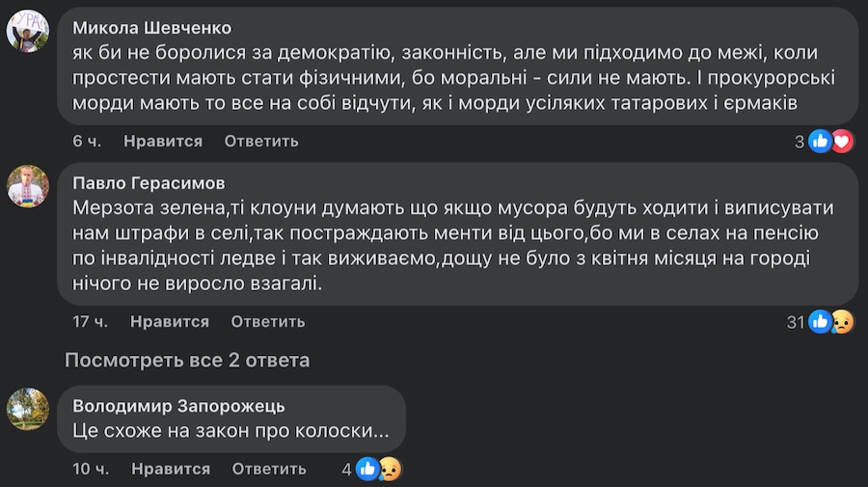Click the like reaction icon on Запорожець's comment
Viewport: 868px width, 487px height.
coord(367,469)
